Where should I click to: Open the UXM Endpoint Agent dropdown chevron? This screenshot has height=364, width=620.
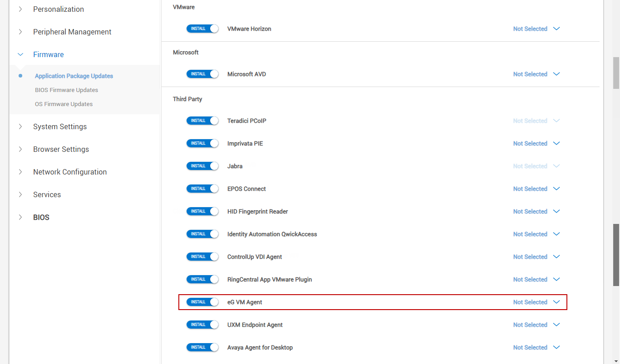[556, 325]
